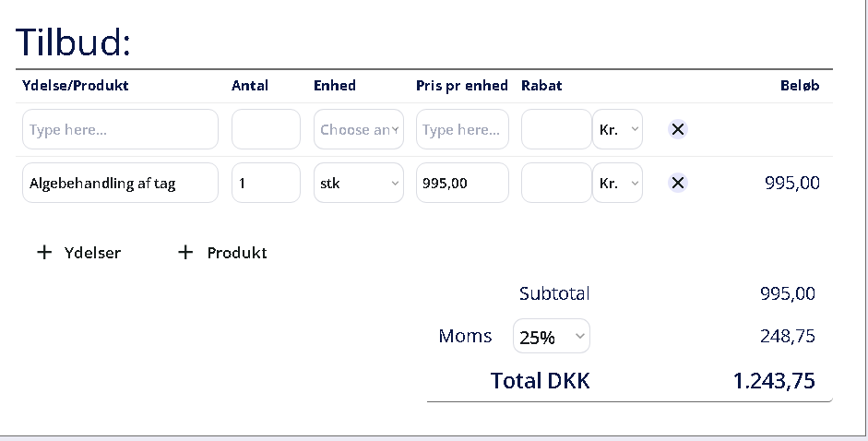Open second row's Kr. discount type dropdown
Image resolution: width=868 pixels, height=441 pixels.
pyautogui.click(x=617, y=183)
